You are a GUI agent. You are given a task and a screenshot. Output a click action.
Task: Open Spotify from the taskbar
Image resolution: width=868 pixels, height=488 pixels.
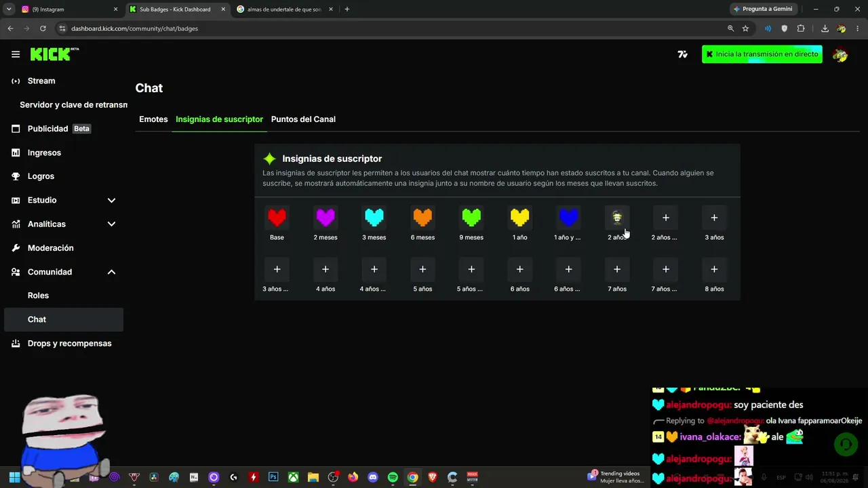[x=393, y=477]
